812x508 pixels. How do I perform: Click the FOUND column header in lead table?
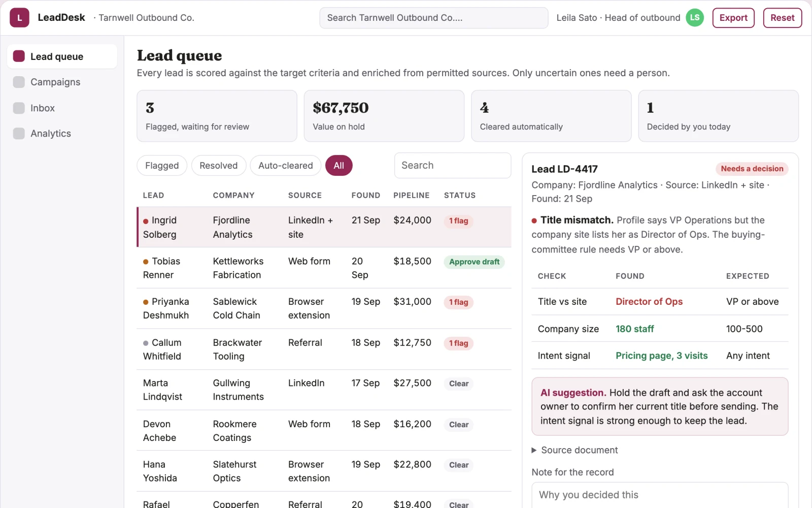(x=365, y=196)
